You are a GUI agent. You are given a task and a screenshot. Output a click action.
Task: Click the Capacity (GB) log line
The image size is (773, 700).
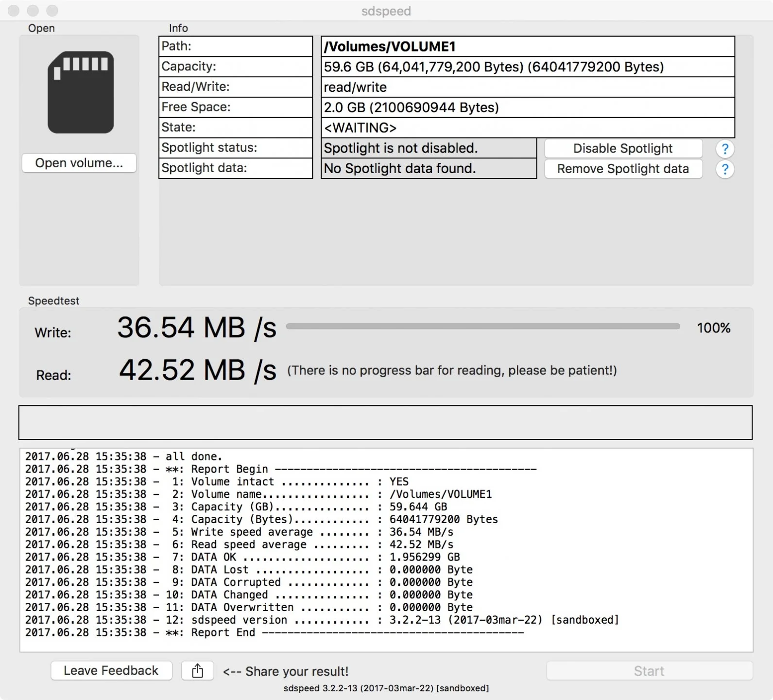[x=236, y=507]
